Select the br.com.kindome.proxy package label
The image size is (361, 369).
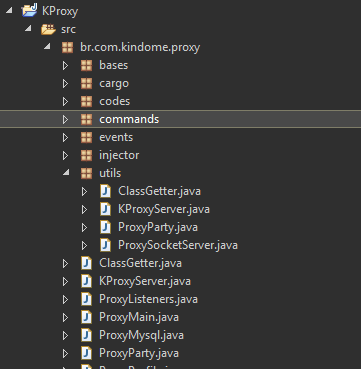[140, 47]
